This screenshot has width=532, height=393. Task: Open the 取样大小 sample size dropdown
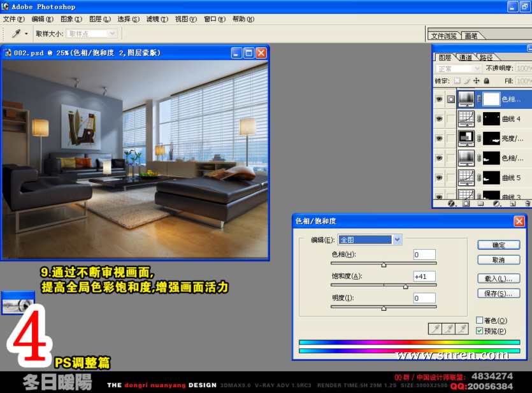click(92, 34)
